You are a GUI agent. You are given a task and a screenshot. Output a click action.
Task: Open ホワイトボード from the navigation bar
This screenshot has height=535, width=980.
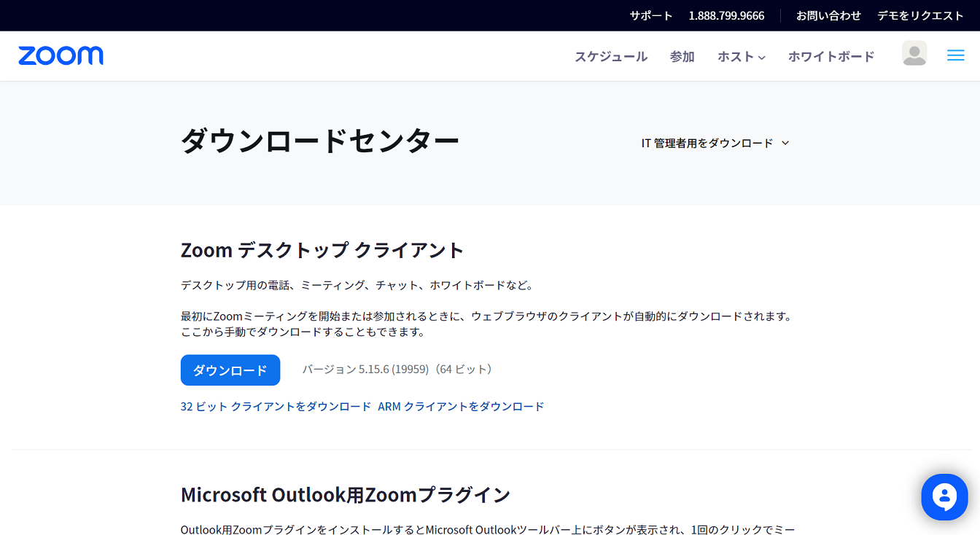coord(831,57)
